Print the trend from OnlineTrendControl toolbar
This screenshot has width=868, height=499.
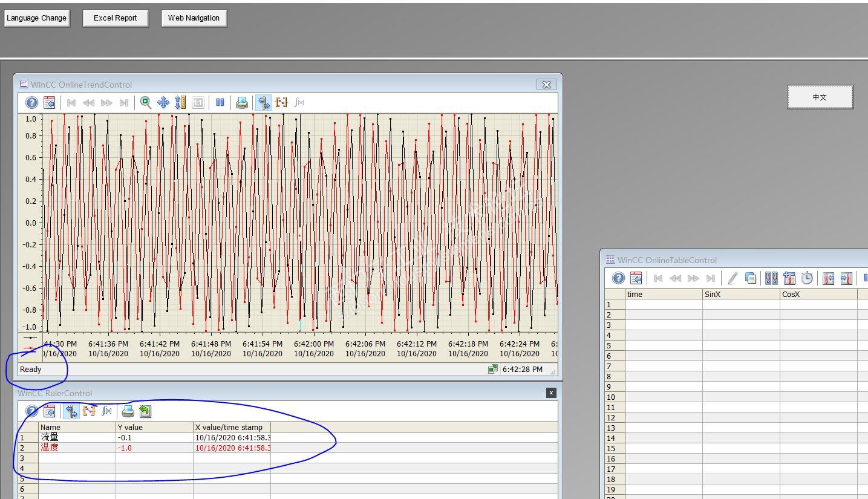pyautogui.click(x=242, y=102)
